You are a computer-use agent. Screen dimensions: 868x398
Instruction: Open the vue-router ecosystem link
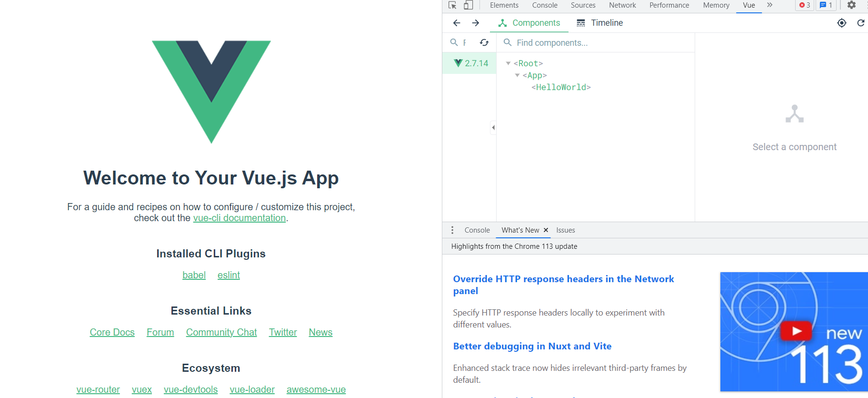(x=98, y=389)
